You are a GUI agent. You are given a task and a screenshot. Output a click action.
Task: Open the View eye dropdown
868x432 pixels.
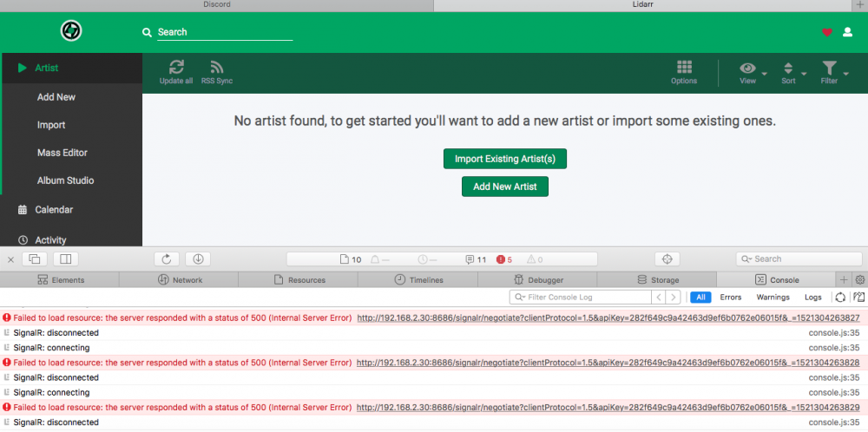[753, 73]
